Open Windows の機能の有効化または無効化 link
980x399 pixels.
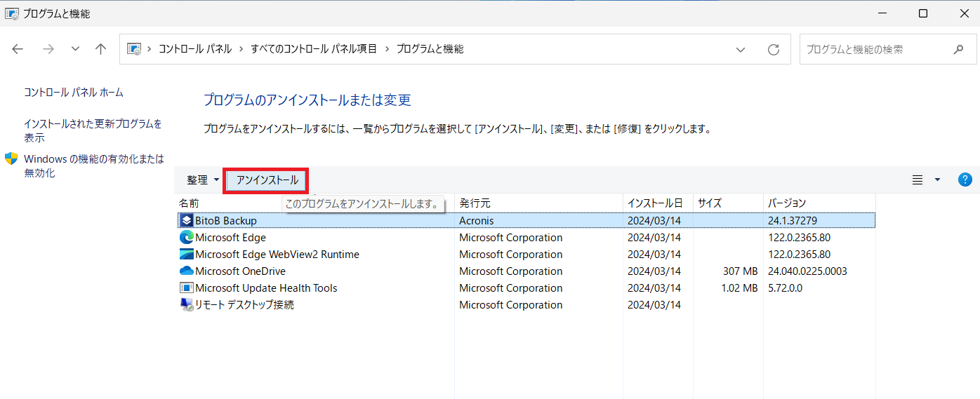(x=93, y=165)
